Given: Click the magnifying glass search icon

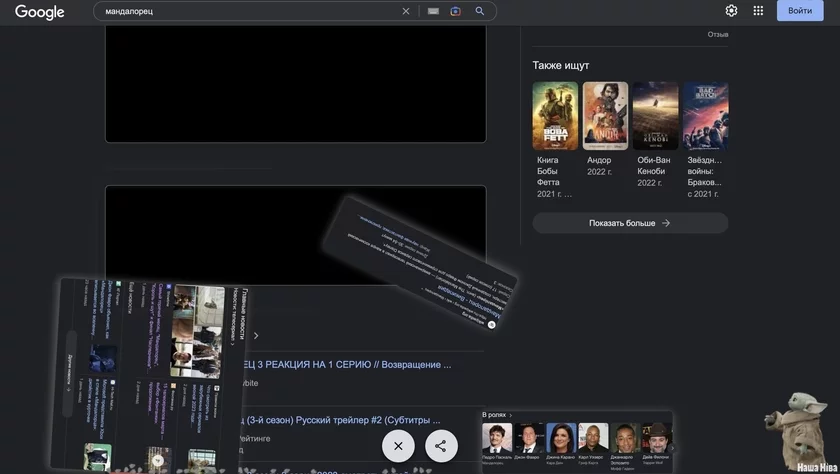Looking at the screenshot, I should point(480,11).
